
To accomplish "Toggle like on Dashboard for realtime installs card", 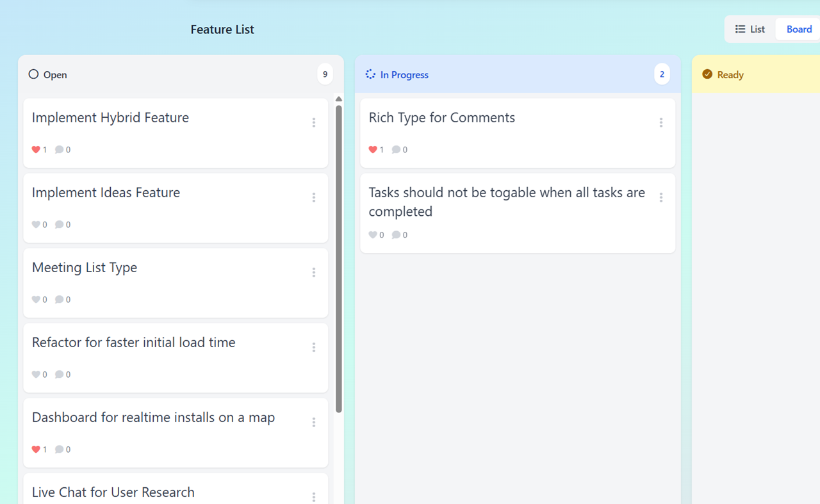I will [36, 450].
